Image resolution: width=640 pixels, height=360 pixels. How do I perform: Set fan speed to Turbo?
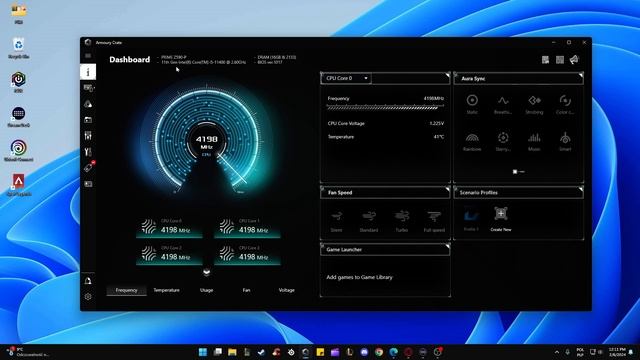[x=402, y=221]
